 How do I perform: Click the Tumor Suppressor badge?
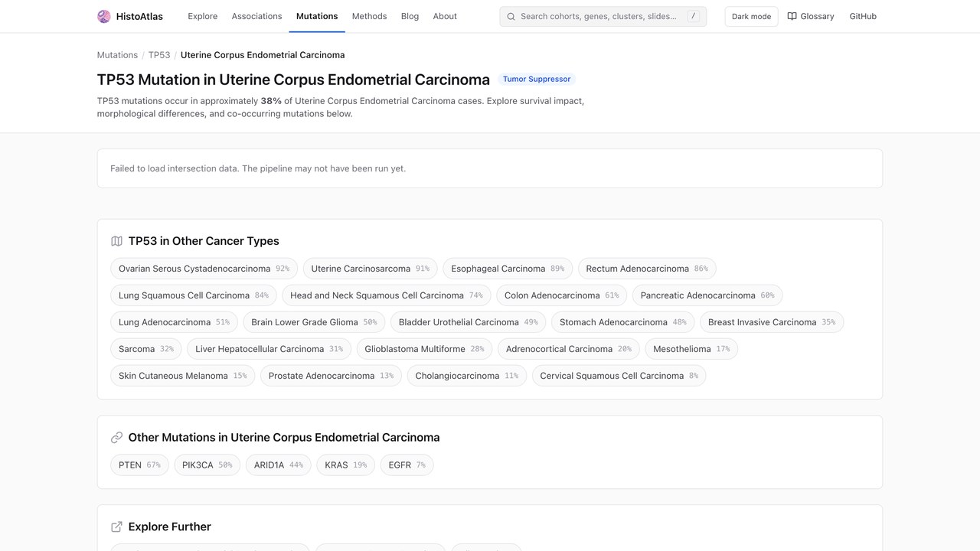coord(537,79)
